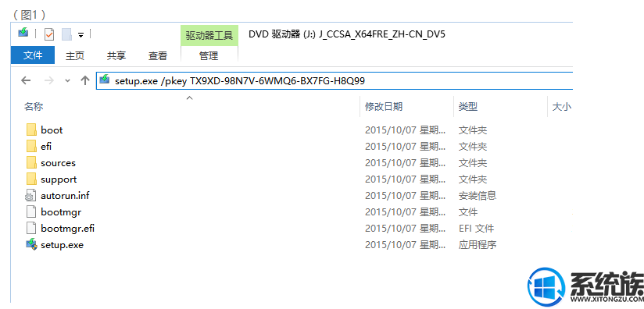Click the Properties quick access icon
644x309 pixels.
pos(49,34)
